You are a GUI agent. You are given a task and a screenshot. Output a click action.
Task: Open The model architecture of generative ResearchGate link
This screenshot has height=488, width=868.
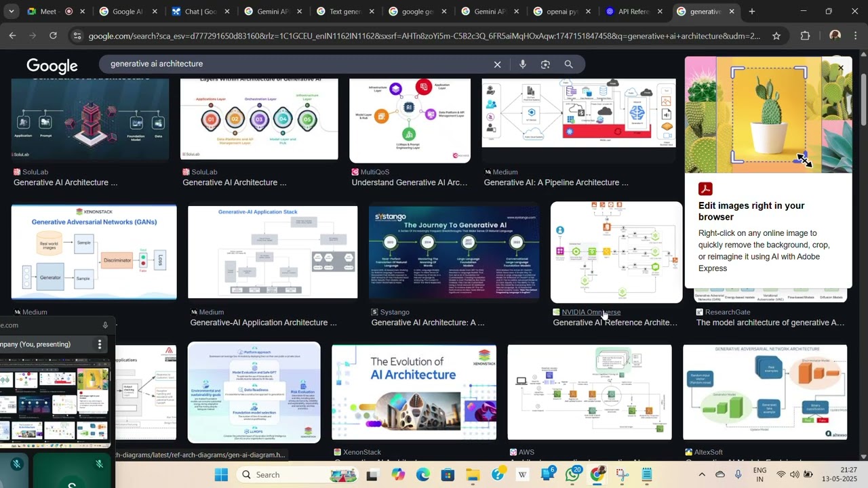tap(770, 323)
